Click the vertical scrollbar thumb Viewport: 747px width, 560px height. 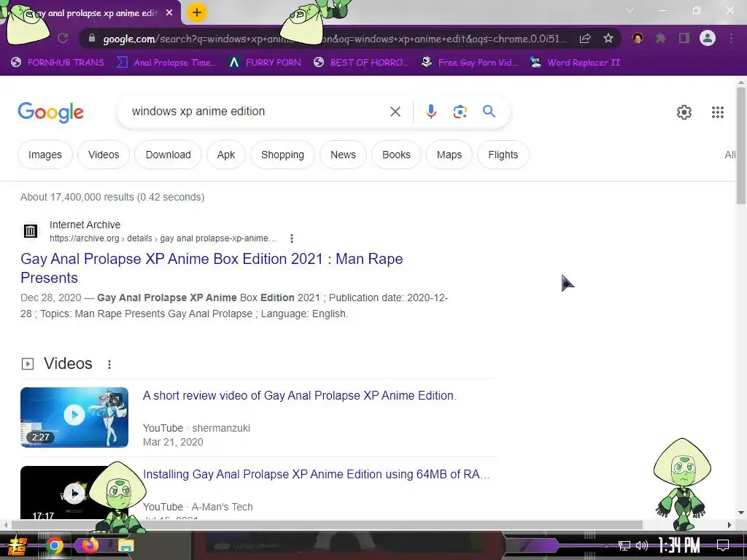click(x=741, y=146)
